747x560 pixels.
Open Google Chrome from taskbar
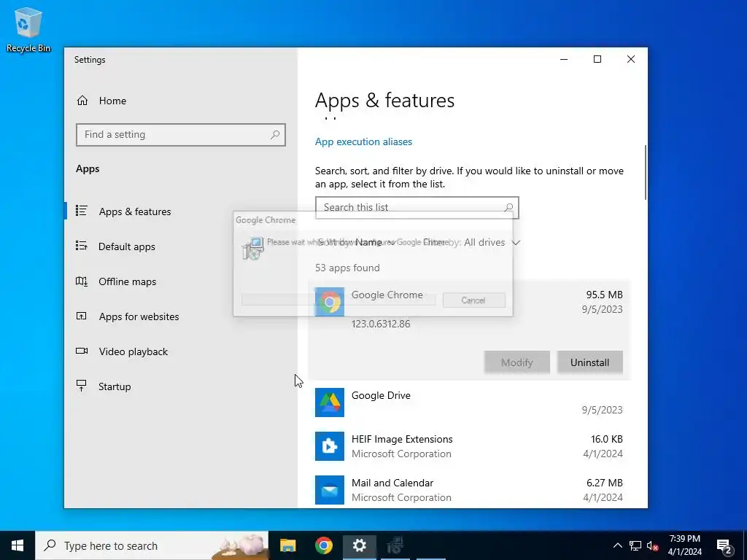point(323,545)
